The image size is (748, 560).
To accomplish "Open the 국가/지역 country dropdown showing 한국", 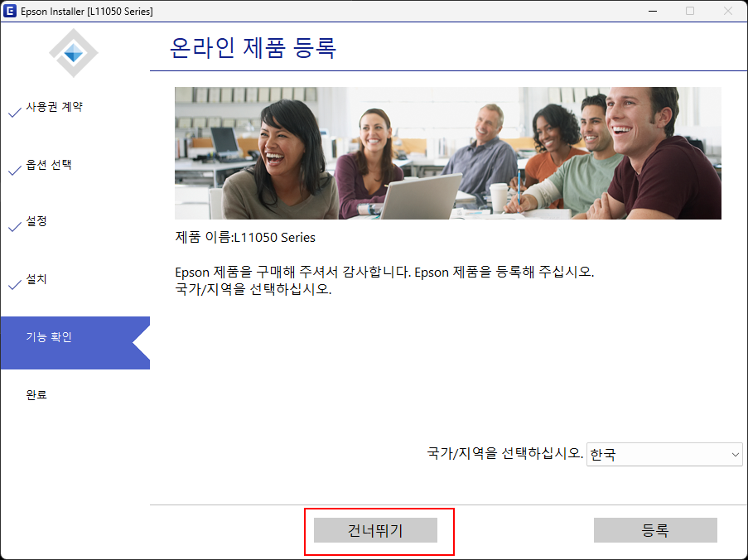I will point(664,454).
